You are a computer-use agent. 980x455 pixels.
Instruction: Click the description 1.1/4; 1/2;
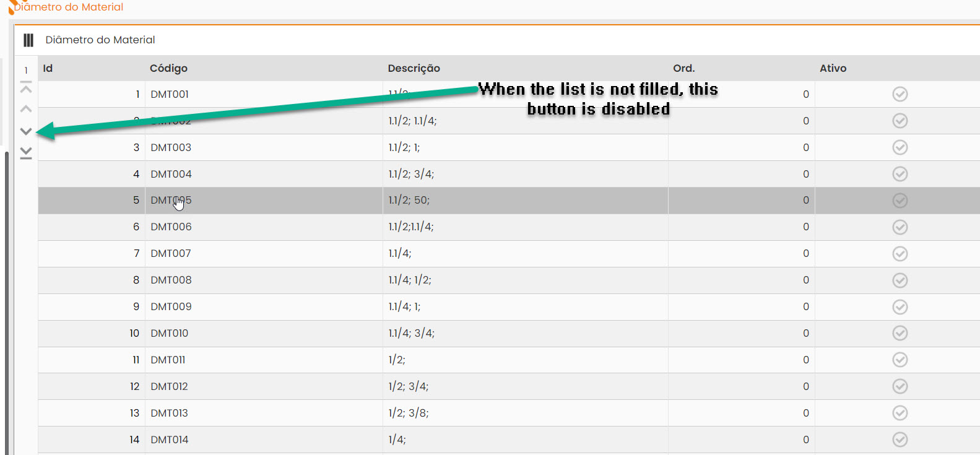(x=409, y=280)
